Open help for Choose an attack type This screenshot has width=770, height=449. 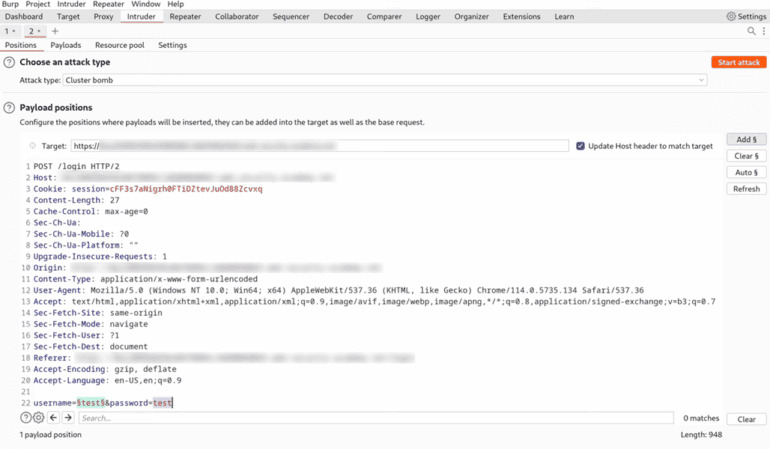point(9,62)
